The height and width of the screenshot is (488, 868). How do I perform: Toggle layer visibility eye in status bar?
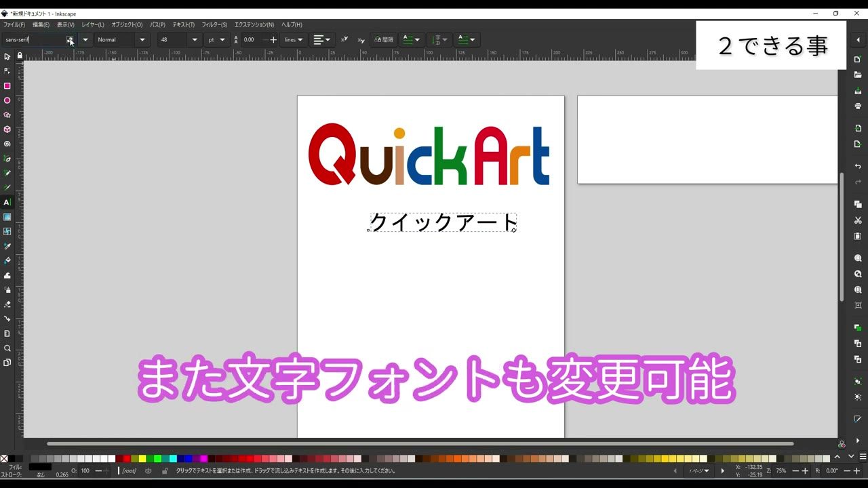point(149,470)
